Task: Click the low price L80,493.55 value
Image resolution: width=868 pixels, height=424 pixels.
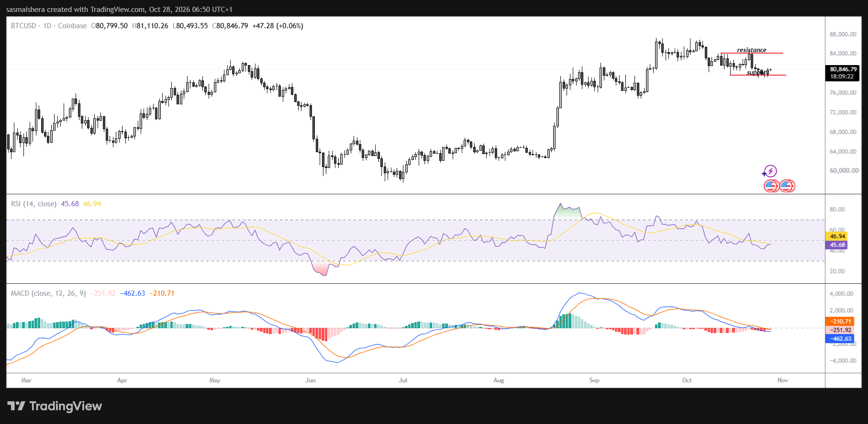Action: (190, 26)
